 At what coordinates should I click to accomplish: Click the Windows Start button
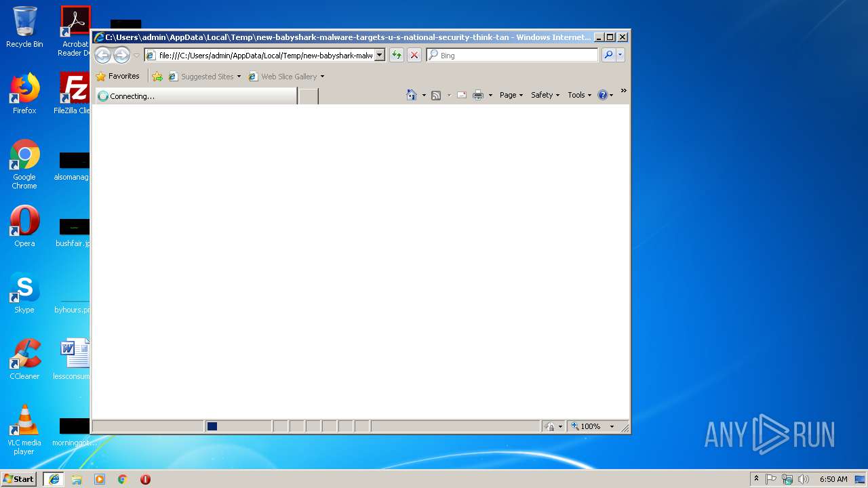click(18, 479)
